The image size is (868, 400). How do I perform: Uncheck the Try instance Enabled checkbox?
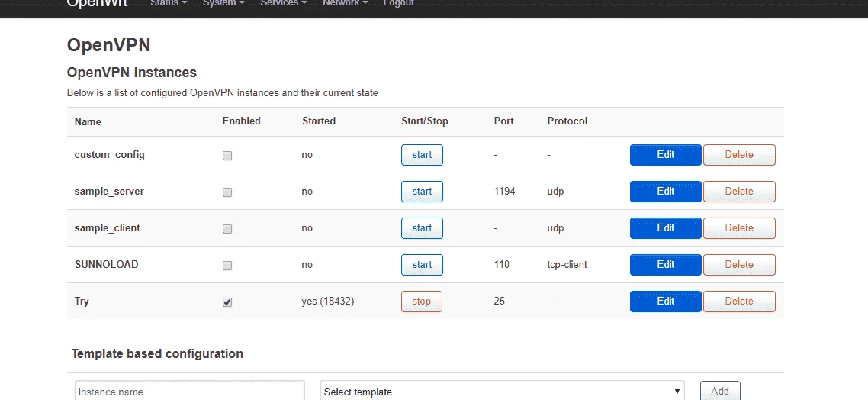pos(227,302)
